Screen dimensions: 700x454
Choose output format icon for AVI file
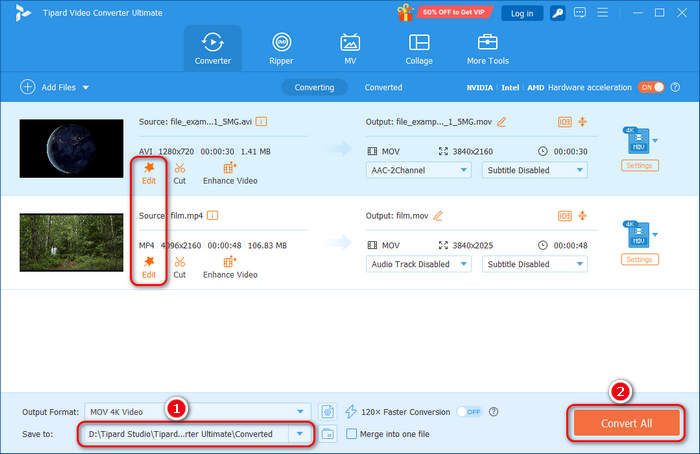pyautogui.click(x=639, y=141)
